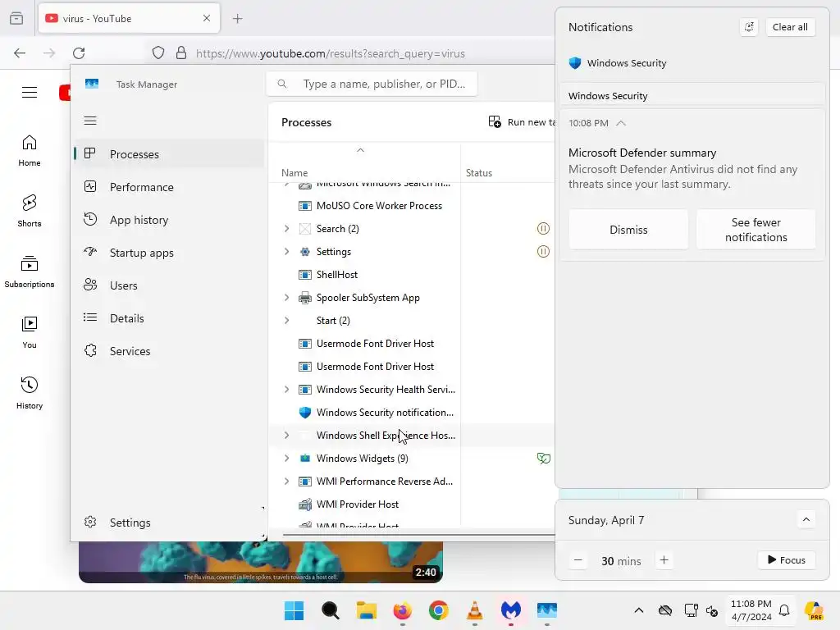840x630 pixels.
Task: Expand the Settings process row
Action: 286,252
